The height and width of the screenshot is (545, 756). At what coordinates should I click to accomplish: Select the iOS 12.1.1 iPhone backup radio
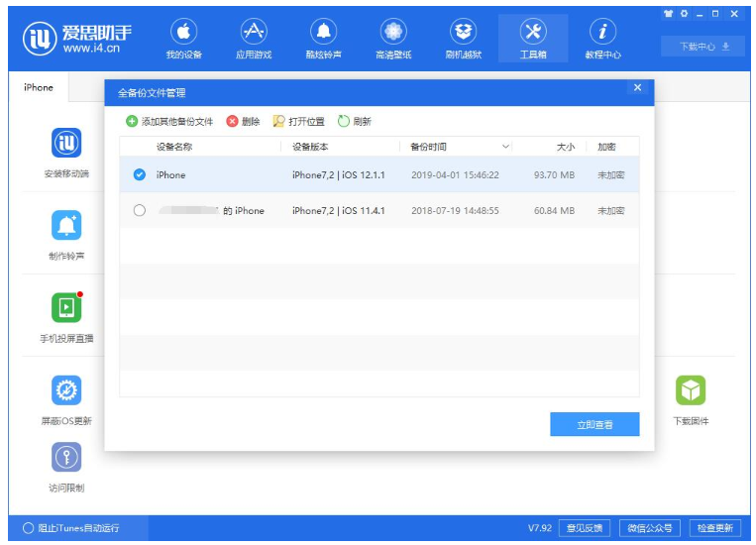click(139, 174)
